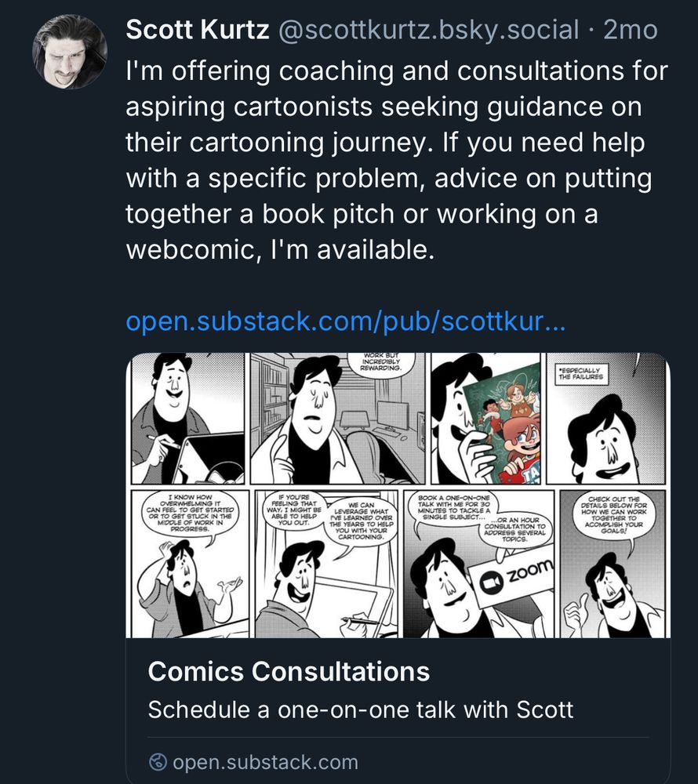Click the post text about coaching and consultations

click(396, 162)
